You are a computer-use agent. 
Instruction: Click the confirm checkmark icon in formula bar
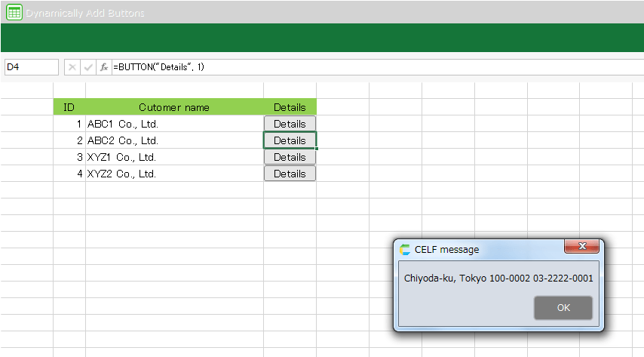point(88,67)
